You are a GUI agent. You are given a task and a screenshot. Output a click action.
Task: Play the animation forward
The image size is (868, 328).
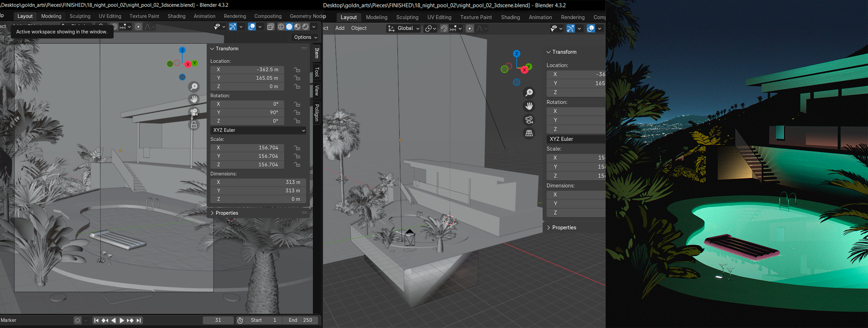click(x=122, y=320)
